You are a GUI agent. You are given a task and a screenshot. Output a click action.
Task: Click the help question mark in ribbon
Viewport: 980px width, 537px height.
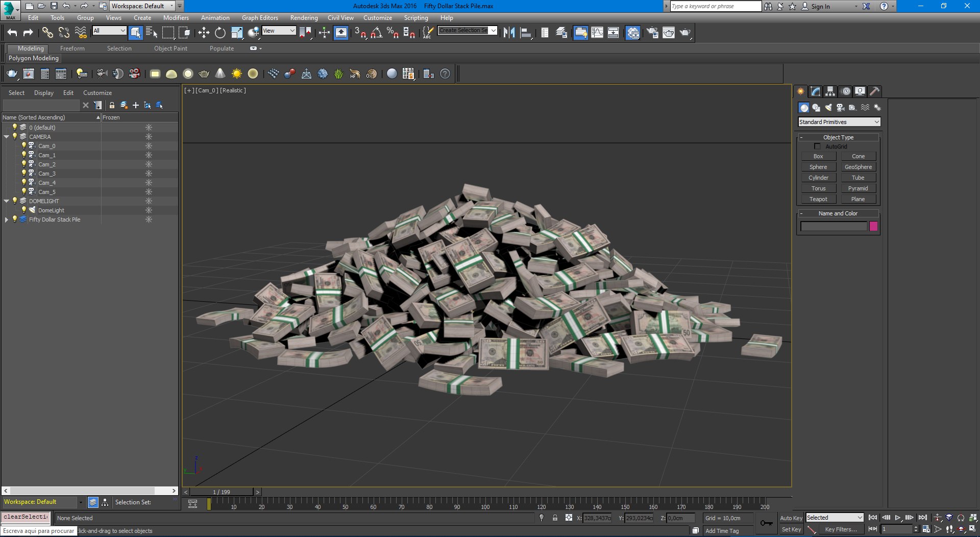pos(445,74)
